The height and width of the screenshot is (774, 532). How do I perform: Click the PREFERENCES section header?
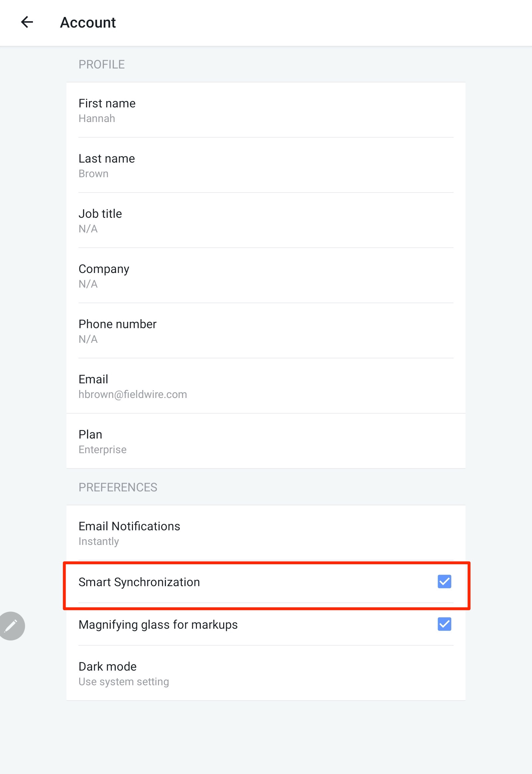118,487
